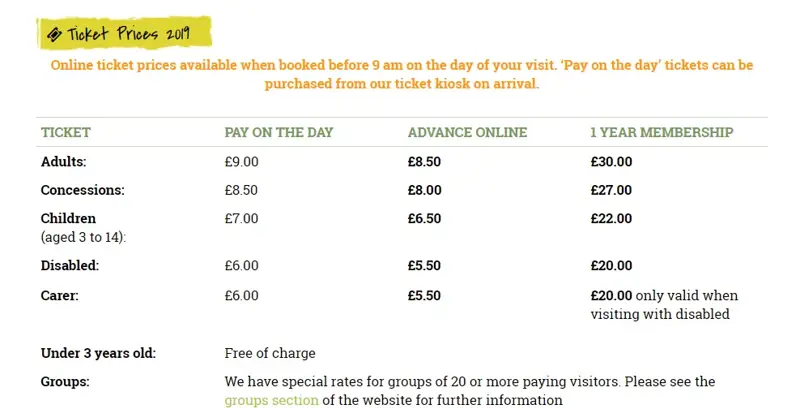The height and width of the screenshot is (408, 800).
Task: Click the 1 Year Membership column header
Action: [x=662, y=132]
